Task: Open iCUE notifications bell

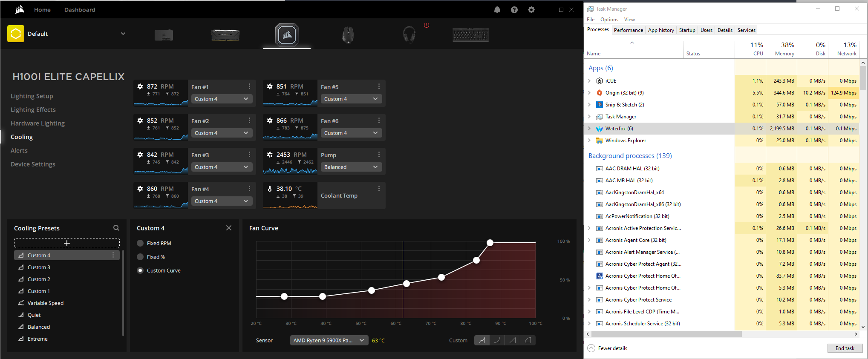Action: point(497,10)
